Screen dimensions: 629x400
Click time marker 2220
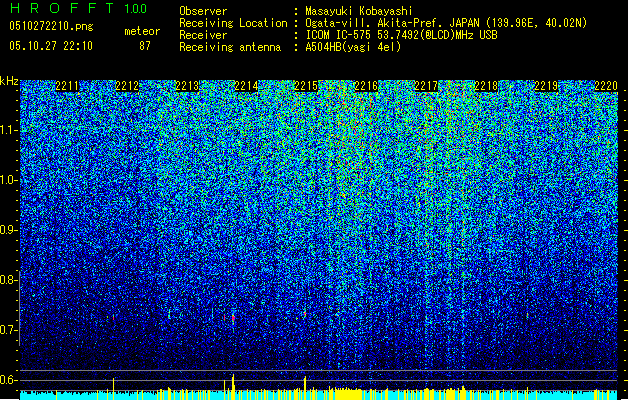[606, 86]
